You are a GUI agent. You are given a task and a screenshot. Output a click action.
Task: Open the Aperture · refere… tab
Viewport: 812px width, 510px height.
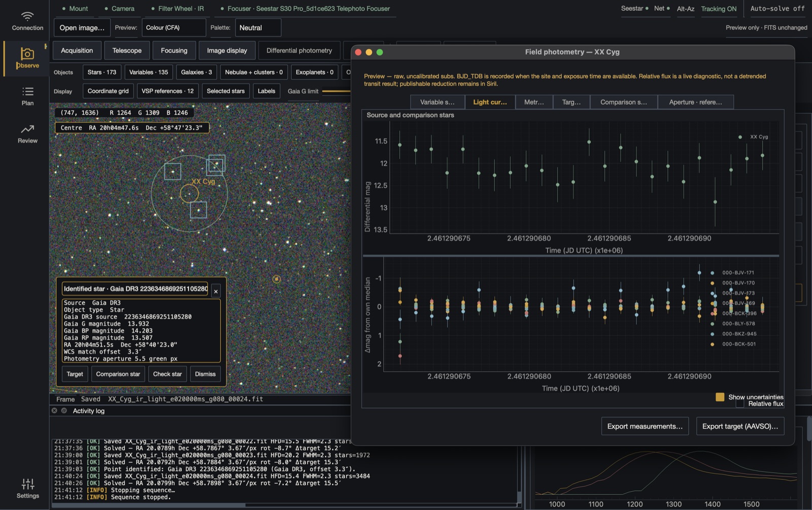[x=696, y=102]
